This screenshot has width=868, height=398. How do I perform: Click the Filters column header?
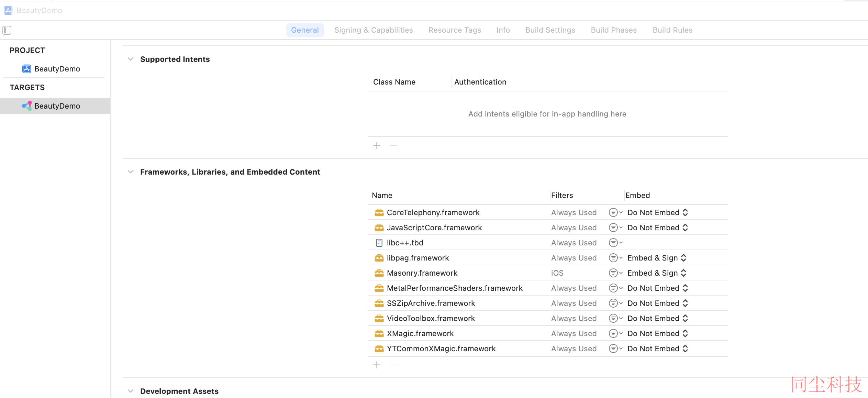[562, 195]
